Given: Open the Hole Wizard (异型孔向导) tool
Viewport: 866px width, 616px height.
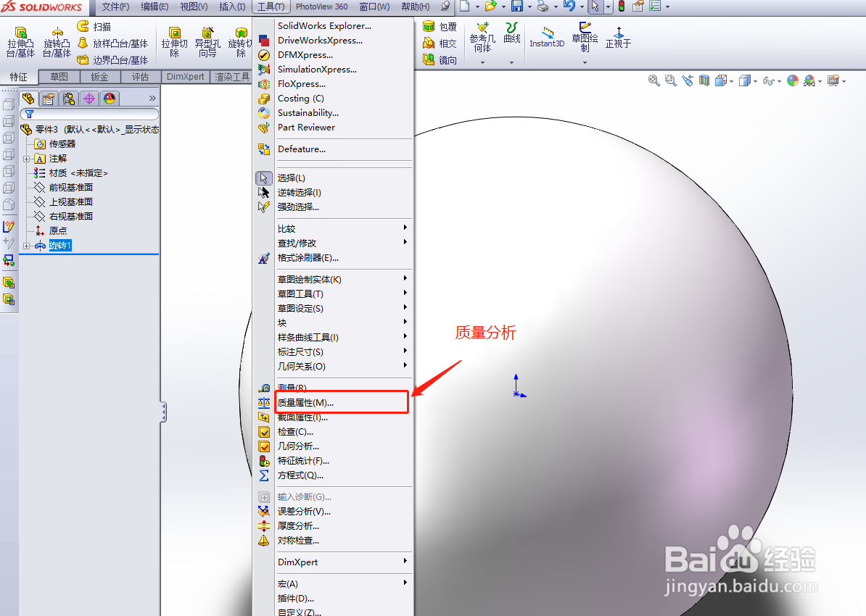Looking at the screenshot, I should point(207,42).
